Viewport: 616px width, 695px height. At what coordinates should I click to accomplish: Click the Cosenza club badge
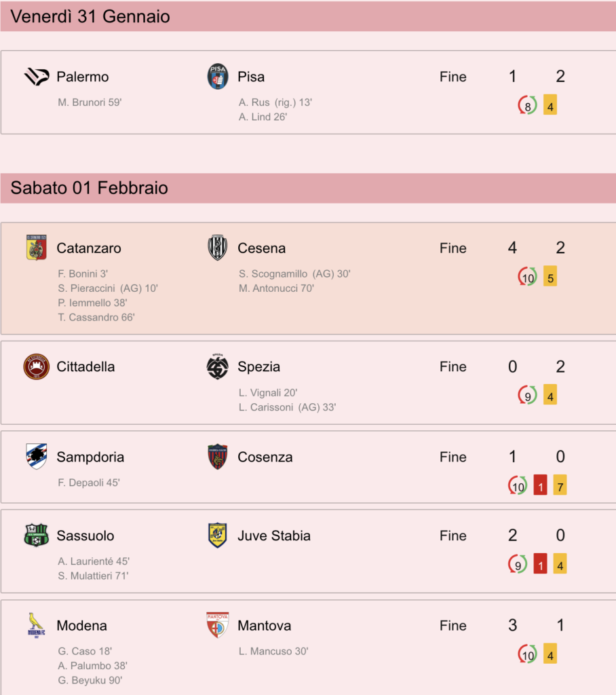click(x=218, y=457)
